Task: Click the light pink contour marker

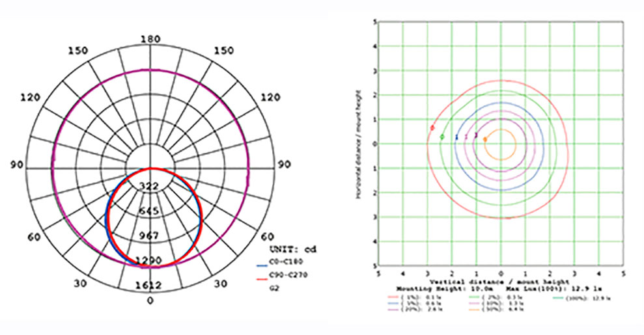Action: tap(466, 137)
